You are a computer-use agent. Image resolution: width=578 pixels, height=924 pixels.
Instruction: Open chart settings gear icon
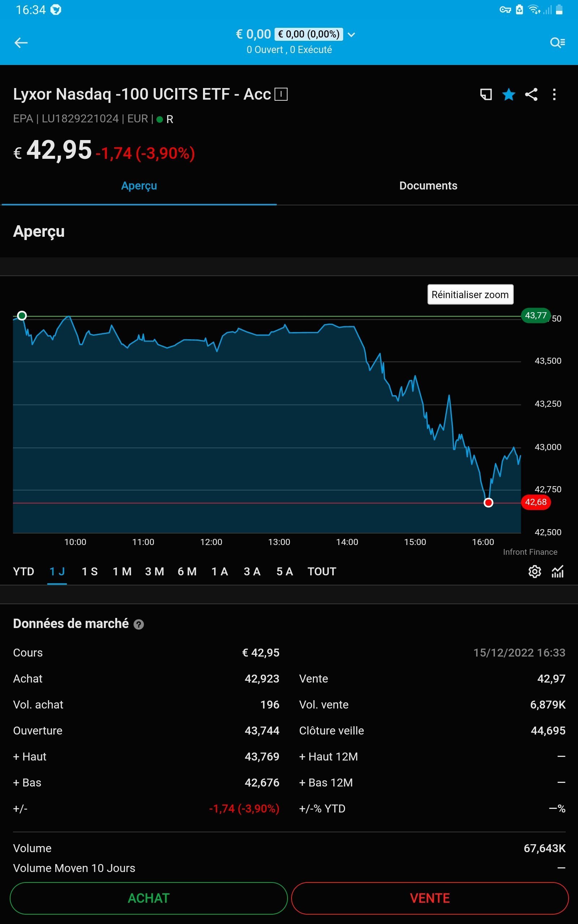534,572
